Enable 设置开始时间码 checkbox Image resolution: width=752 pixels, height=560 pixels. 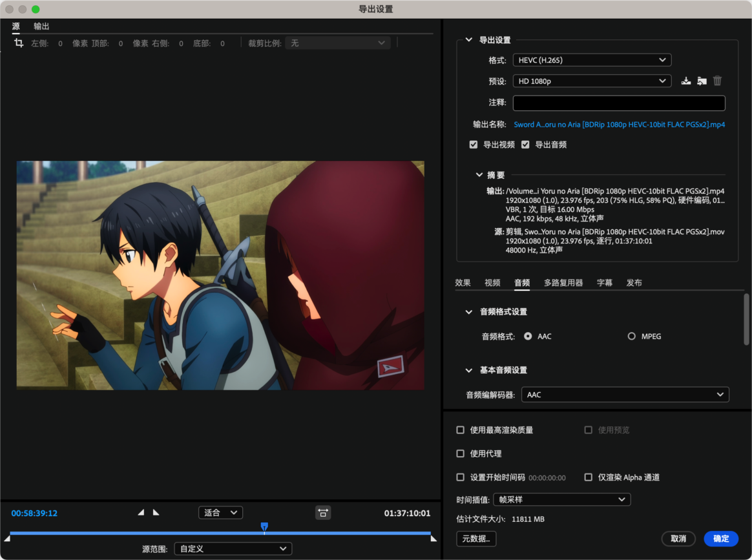(x=461, y=477)
